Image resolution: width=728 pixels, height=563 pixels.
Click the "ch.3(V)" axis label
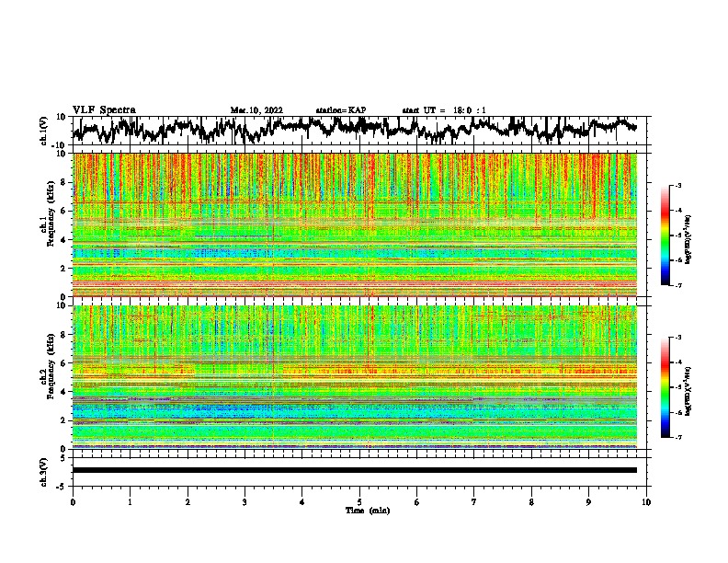click(x=44, y=473)
